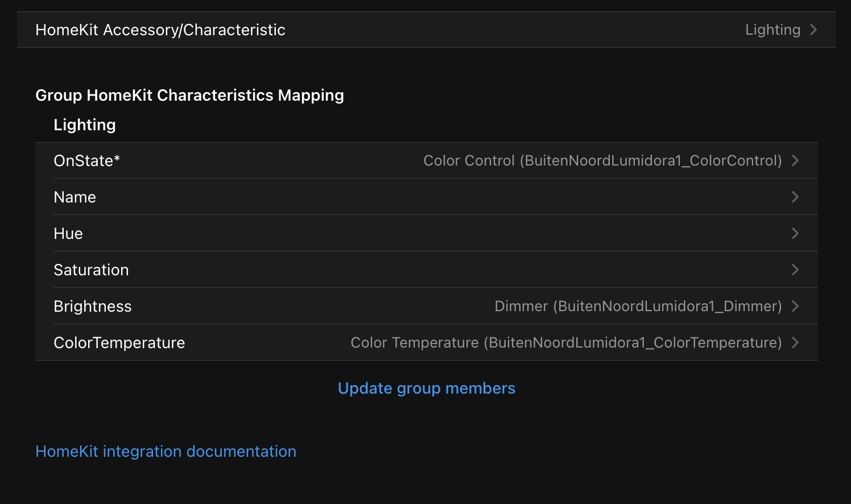Expand the chevron on the Saturation row
The width and height of the screenshot is (851, 504).
pos(795,270)
